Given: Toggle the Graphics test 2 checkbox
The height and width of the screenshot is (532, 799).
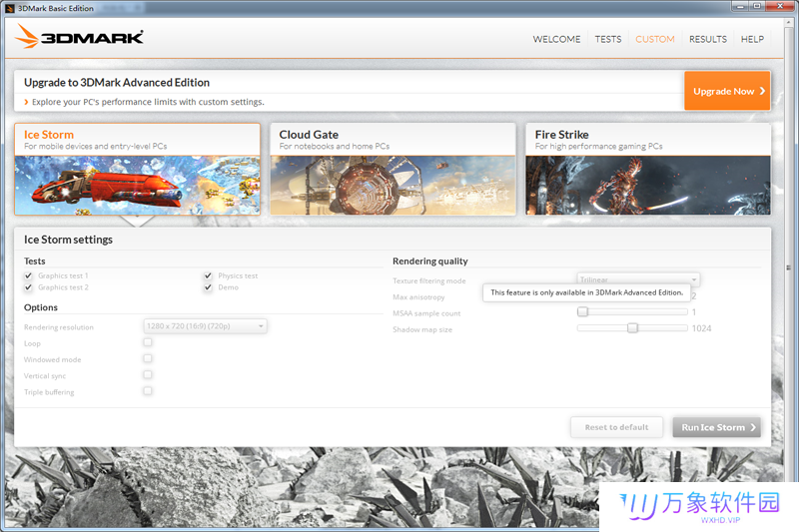Looking at the screenshot, I should click(29, 287).
